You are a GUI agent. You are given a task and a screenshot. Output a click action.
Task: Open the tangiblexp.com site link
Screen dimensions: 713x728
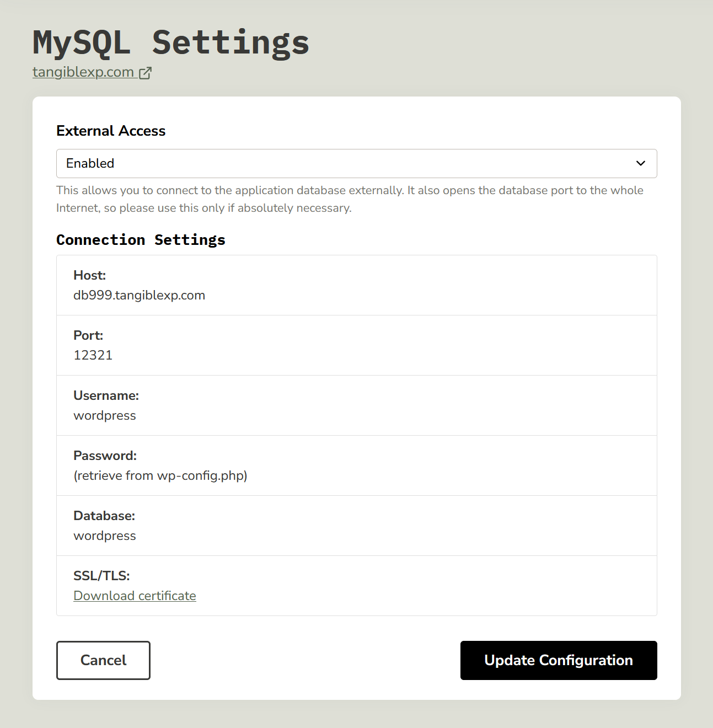coord(83,72)
